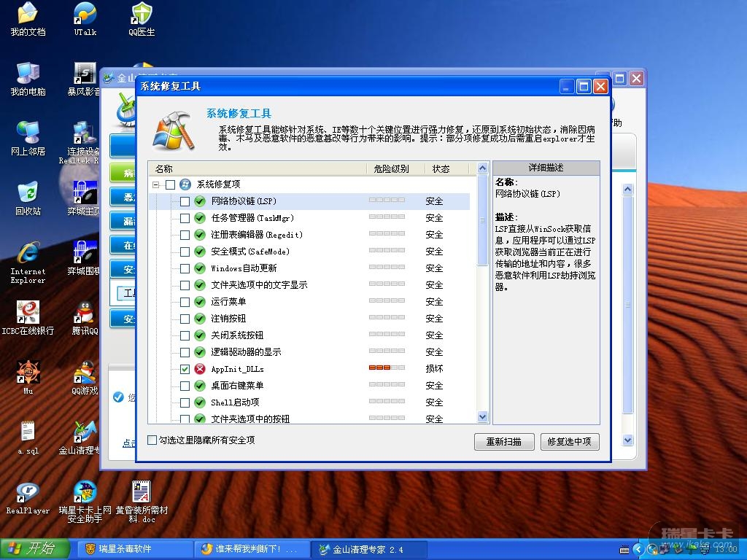This screenshot has width=747, height=560.
Task: Select the 运行菜单 row text
Action: tap(228, 302)
